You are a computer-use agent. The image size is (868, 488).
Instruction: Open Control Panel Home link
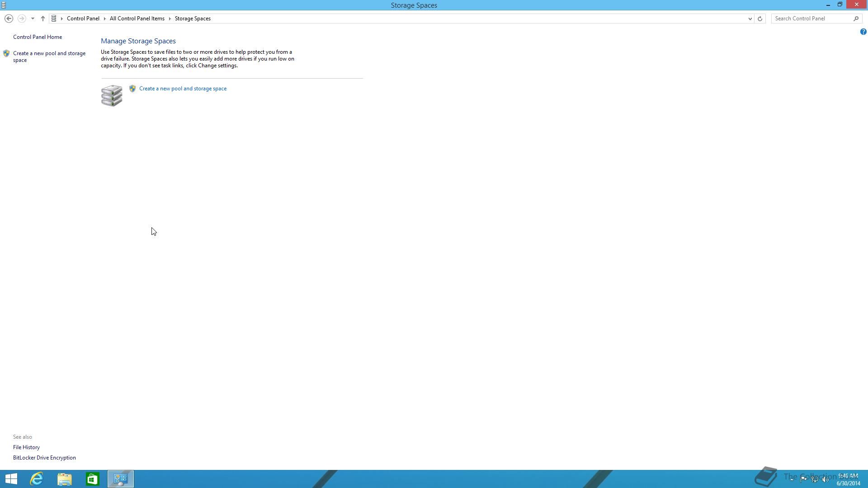(x=38, y=37)
